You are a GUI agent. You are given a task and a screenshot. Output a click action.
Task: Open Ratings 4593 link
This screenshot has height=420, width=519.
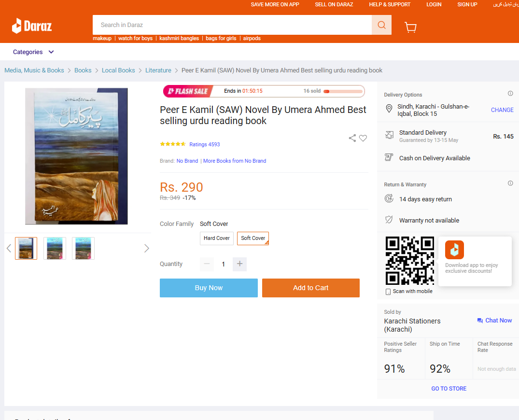click(x=205, y=144)
